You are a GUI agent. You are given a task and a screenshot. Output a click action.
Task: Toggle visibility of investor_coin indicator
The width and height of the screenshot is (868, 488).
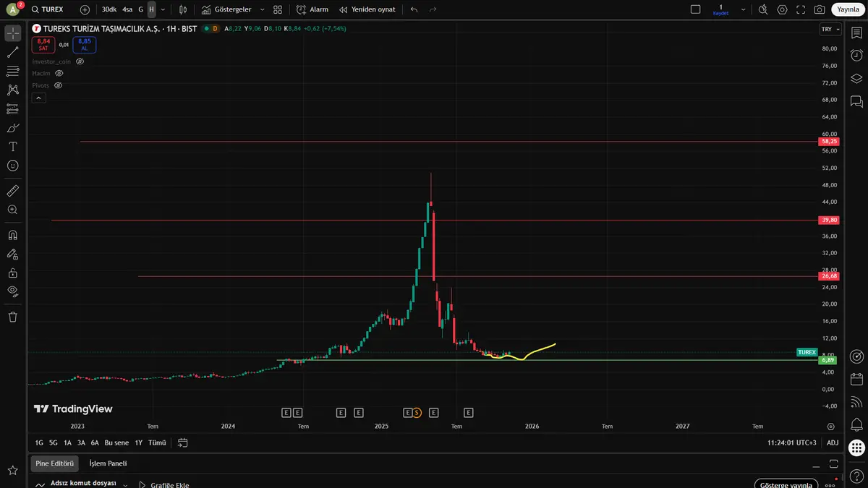80,61
